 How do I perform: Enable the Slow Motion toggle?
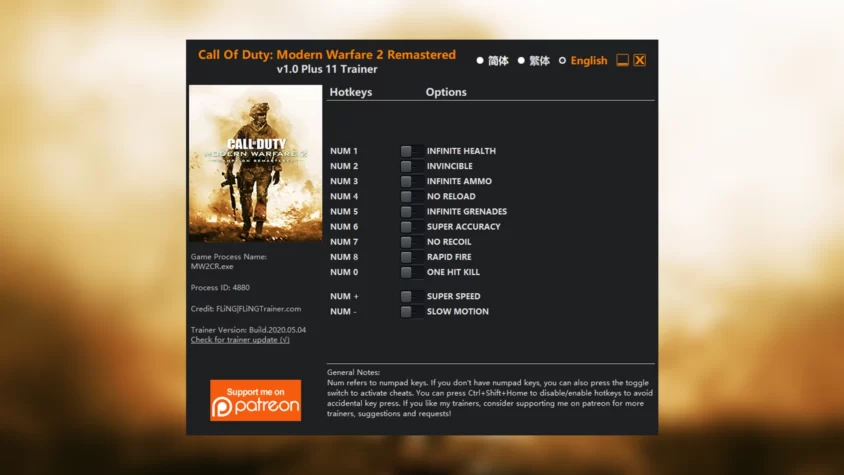412,311
